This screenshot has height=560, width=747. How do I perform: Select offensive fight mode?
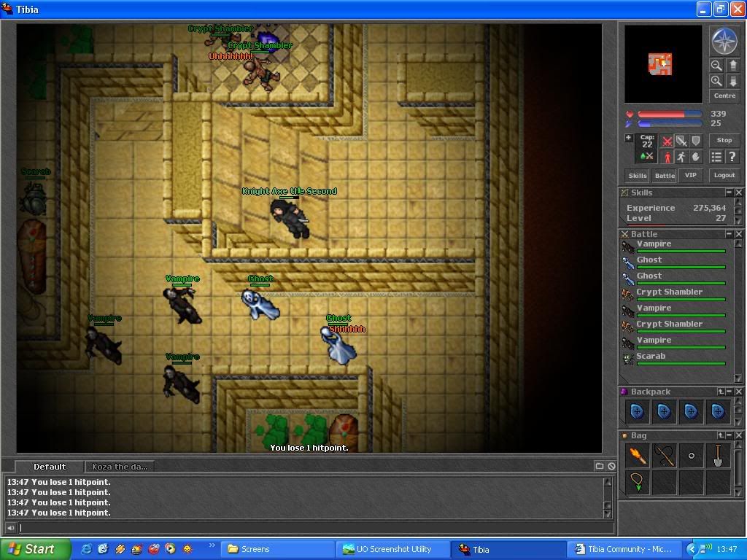[667, 141]
